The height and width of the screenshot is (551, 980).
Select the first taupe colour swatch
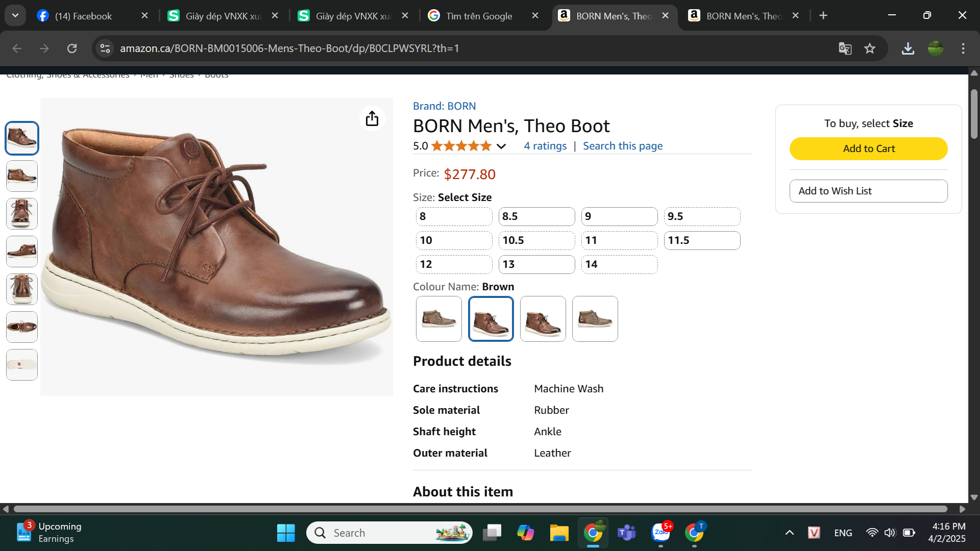(439, 319)
